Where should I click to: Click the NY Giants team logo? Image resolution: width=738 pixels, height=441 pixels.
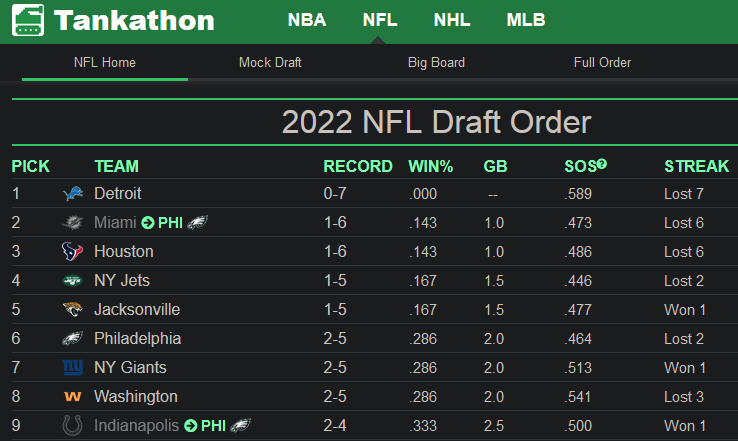tap(72, 368)
